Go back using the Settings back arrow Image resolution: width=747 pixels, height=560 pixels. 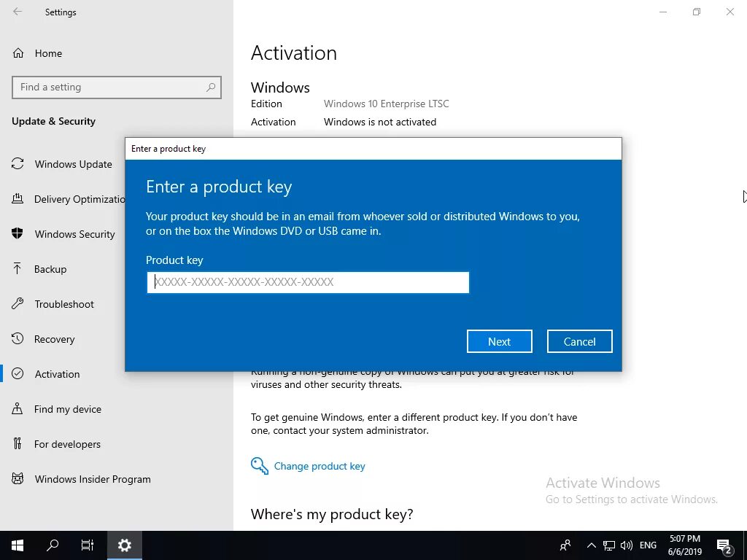coord(18,12)
